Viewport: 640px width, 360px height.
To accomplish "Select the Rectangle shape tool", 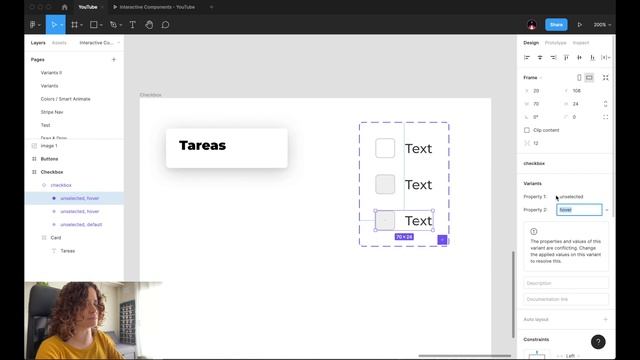I will [93, 25].
